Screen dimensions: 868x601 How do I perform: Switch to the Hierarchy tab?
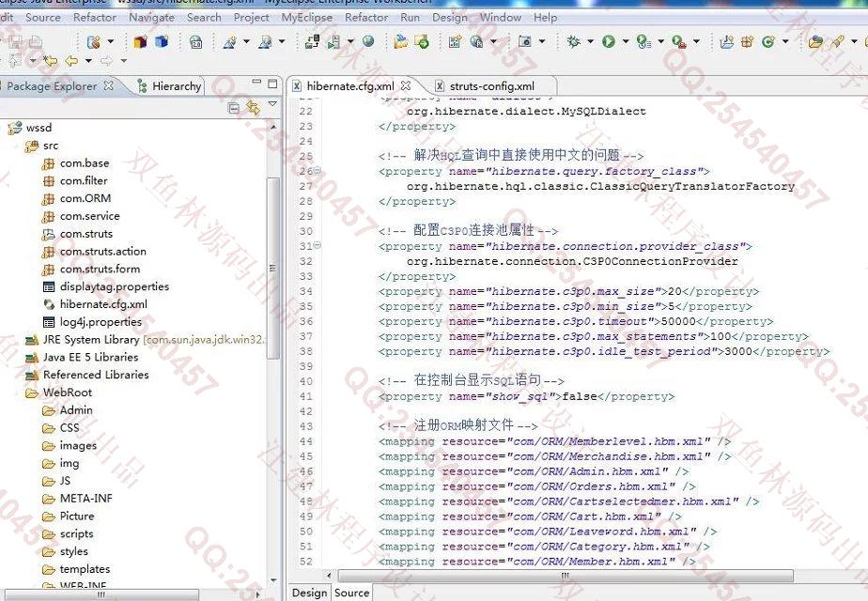point(169,85)
